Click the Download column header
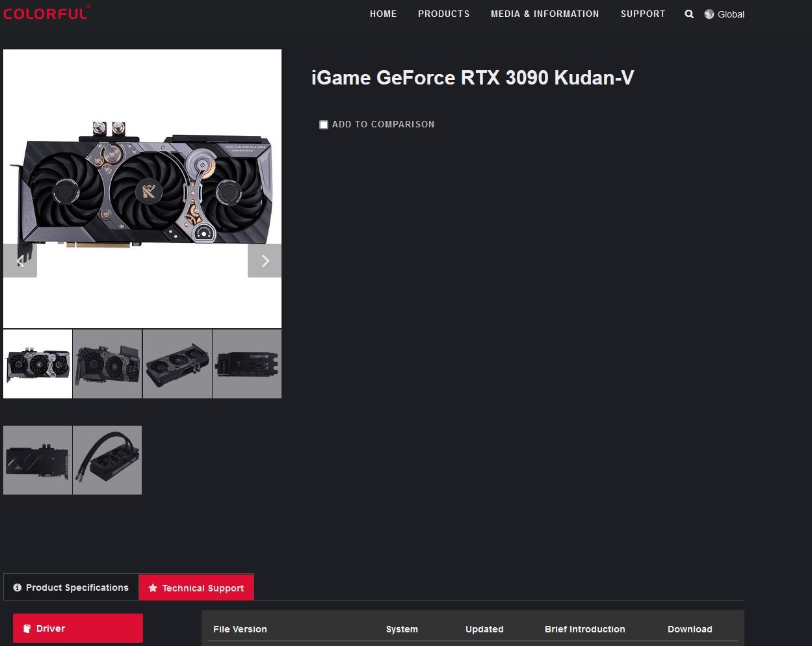Viewport: 812px width, 646px height. (690, 629)
